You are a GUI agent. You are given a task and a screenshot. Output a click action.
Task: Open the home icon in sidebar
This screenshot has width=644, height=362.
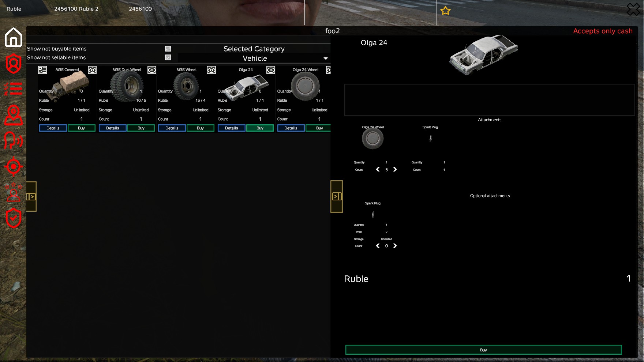point(14,37)
